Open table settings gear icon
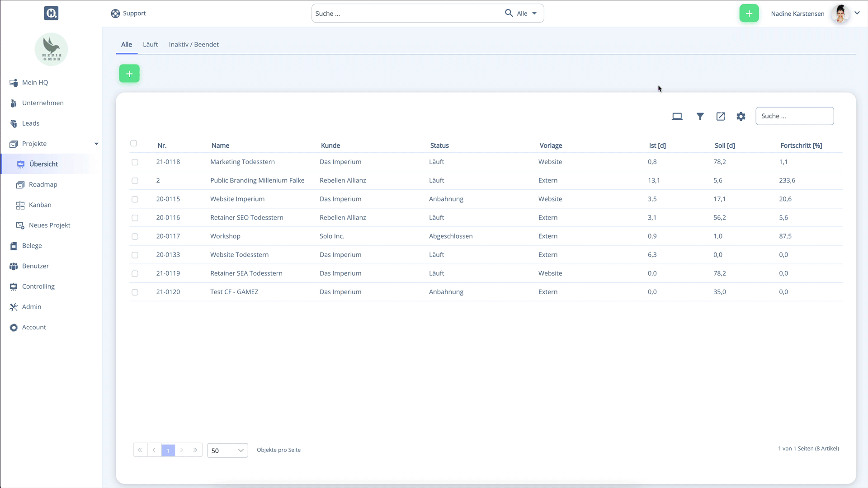 pyautogui.click(x=741, y=117)
